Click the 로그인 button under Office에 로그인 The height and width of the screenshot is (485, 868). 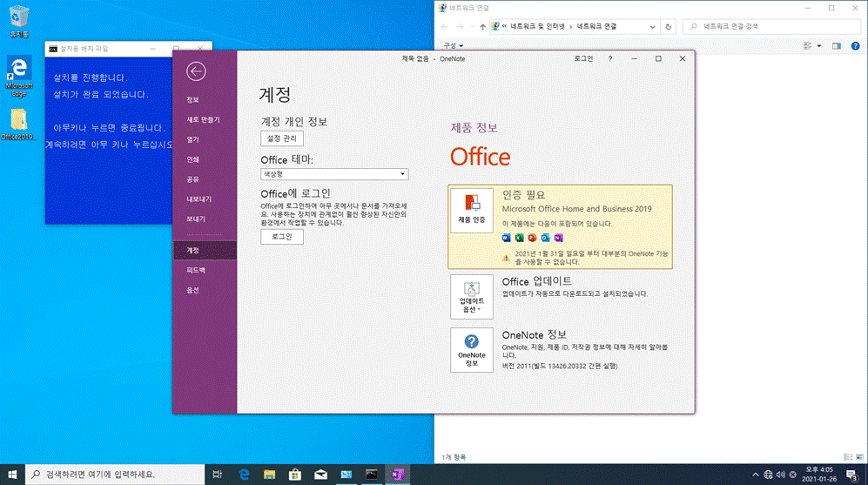(x=282, y=237)
